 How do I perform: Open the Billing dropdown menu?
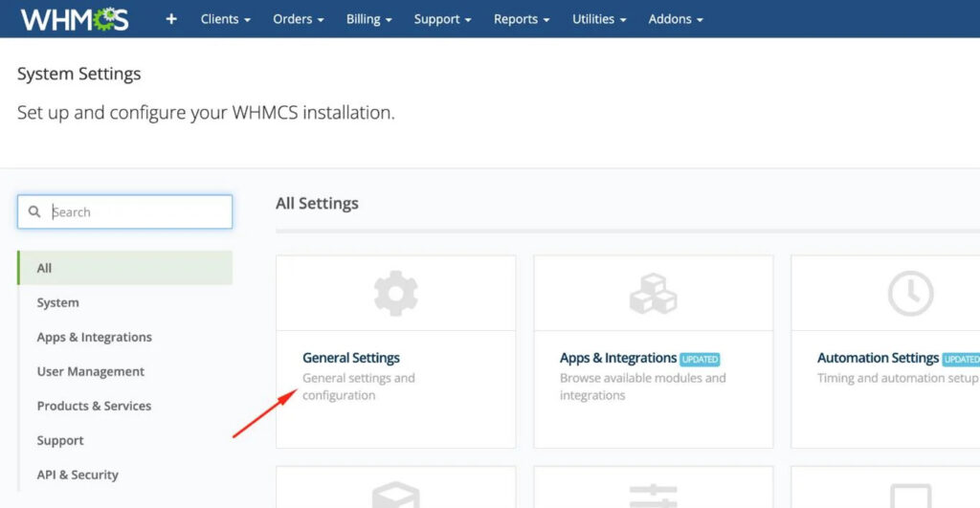point(368,19)
